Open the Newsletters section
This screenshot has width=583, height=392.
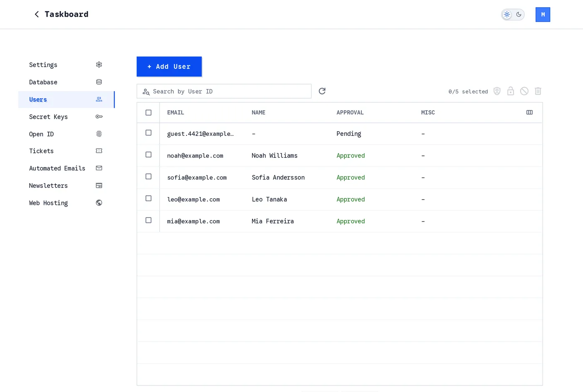(x=66, y=186)
